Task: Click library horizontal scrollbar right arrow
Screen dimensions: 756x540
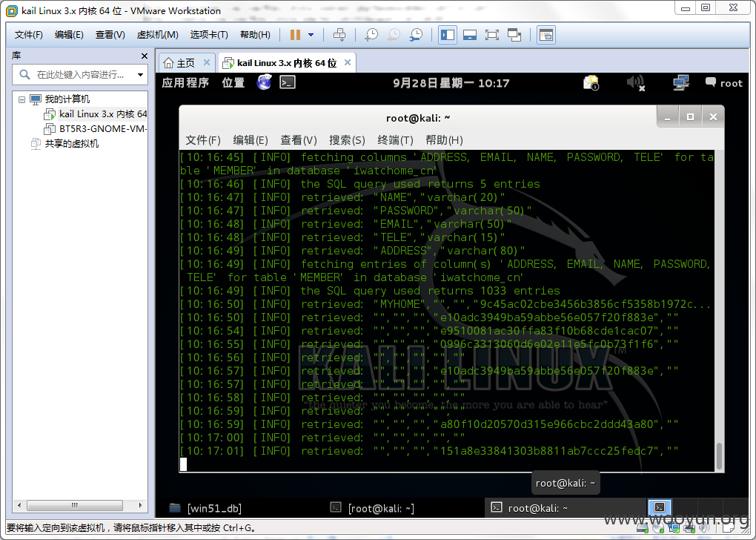Action: click(x=140, y=506)
